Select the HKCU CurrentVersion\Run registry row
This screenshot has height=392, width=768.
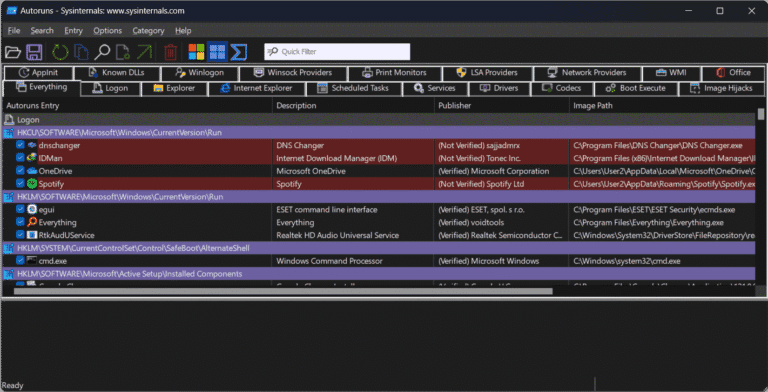point(379,132)
